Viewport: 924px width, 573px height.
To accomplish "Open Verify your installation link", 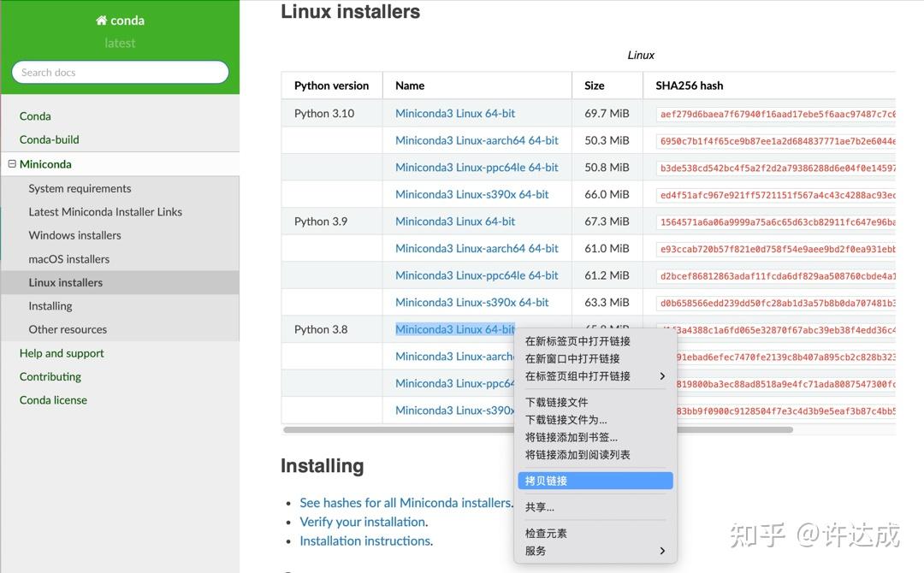I will pyautogui.click(x=363, y=523).
